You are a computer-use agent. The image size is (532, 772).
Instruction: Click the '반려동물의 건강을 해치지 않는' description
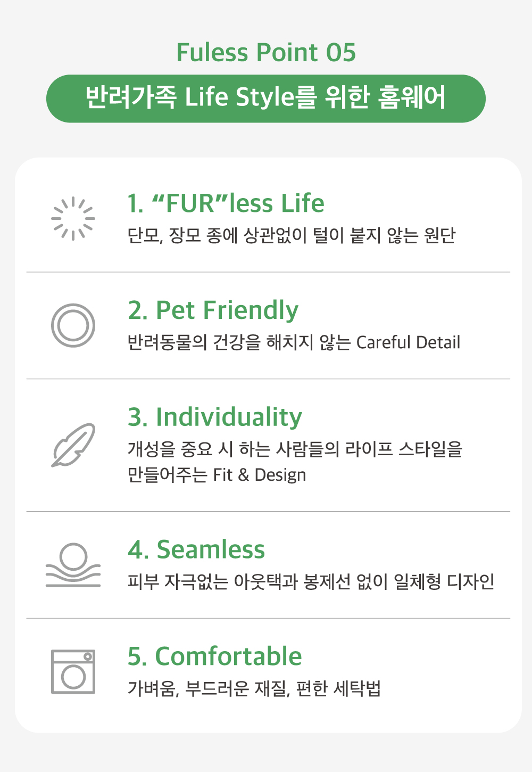pos(294,342)
